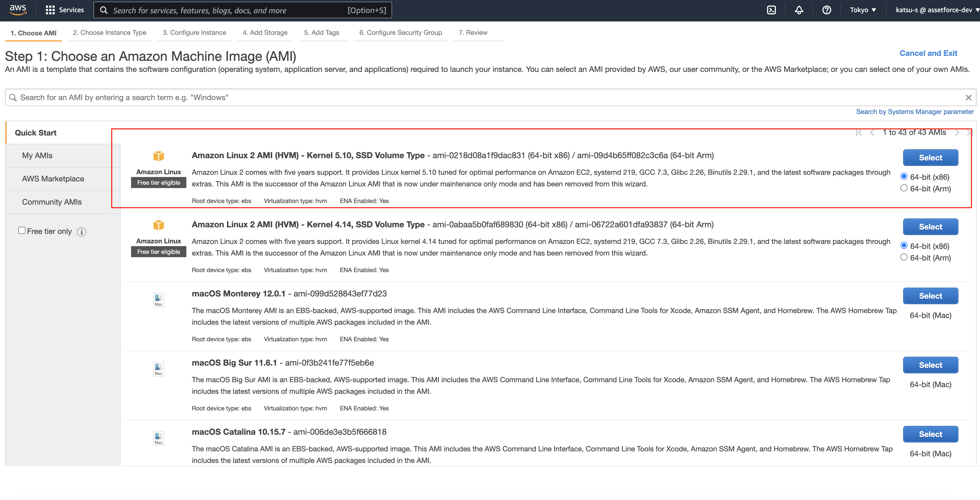Viewport: 980px width, 500px height.
Task: Open Search by Systems Manager parameter
Action: point(914,111)
